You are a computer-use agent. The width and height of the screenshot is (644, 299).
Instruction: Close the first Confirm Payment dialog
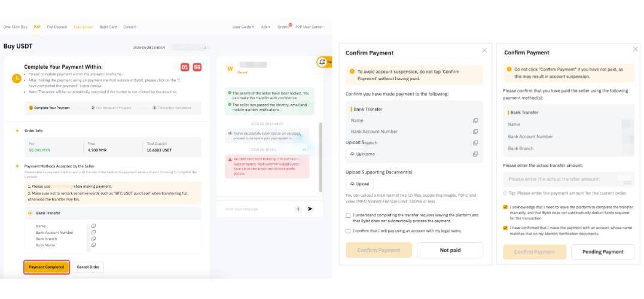(484, 51)
